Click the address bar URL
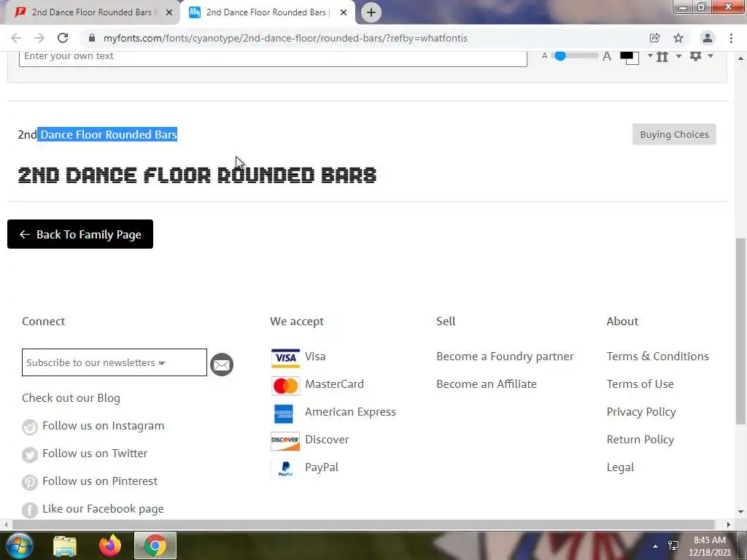747x560 pixels. [285, 38]
